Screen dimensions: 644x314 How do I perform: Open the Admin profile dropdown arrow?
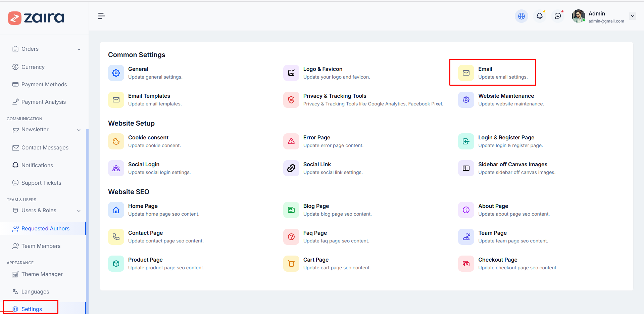coord(633,16)
